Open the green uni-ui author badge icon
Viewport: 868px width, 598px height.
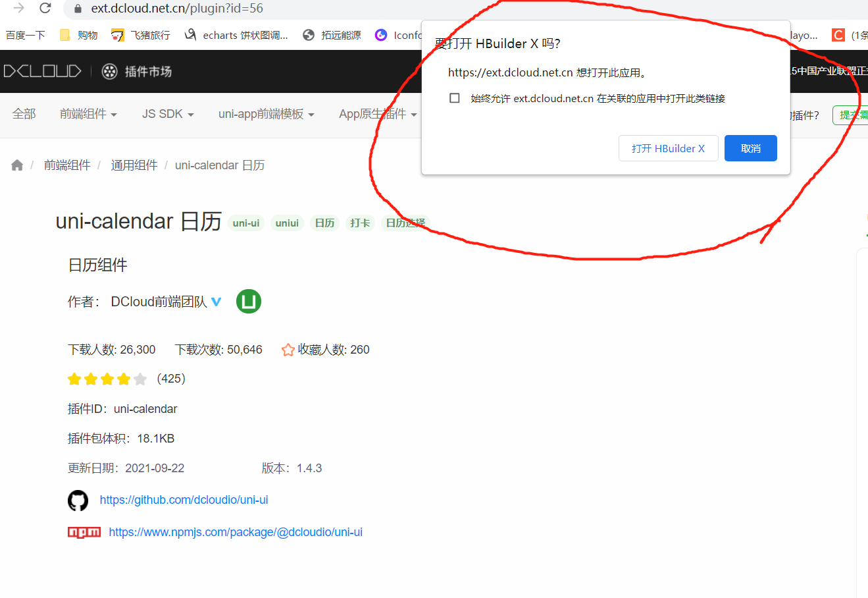tap(248, 301)
